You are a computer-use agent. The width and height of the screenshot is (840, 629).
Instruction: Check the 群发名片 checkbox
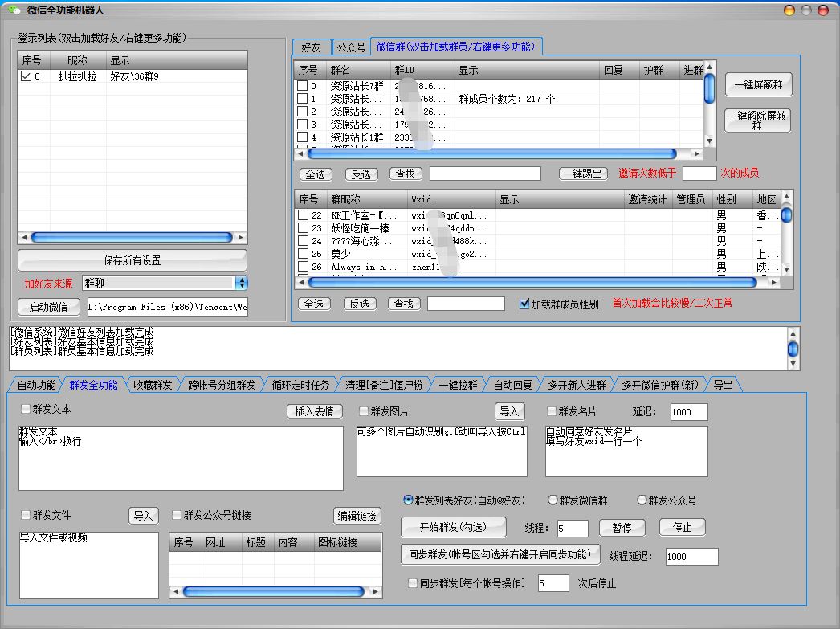coord(551,411)
